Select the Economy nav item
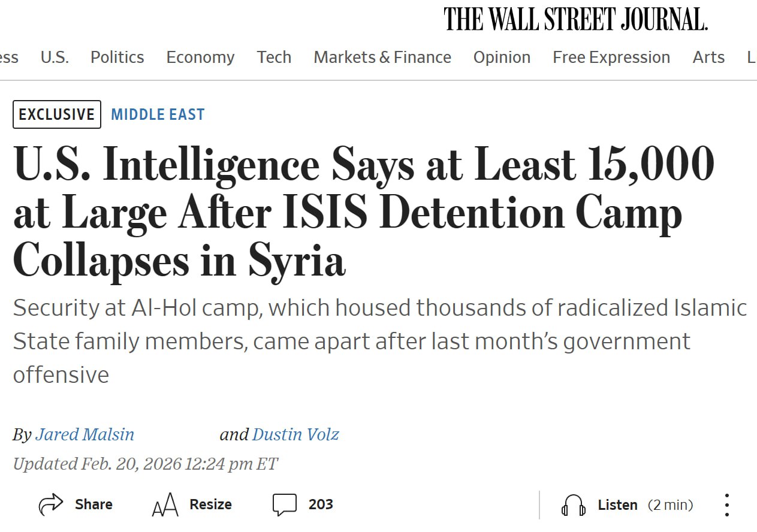Screen dimensions: 757x532 200,58
